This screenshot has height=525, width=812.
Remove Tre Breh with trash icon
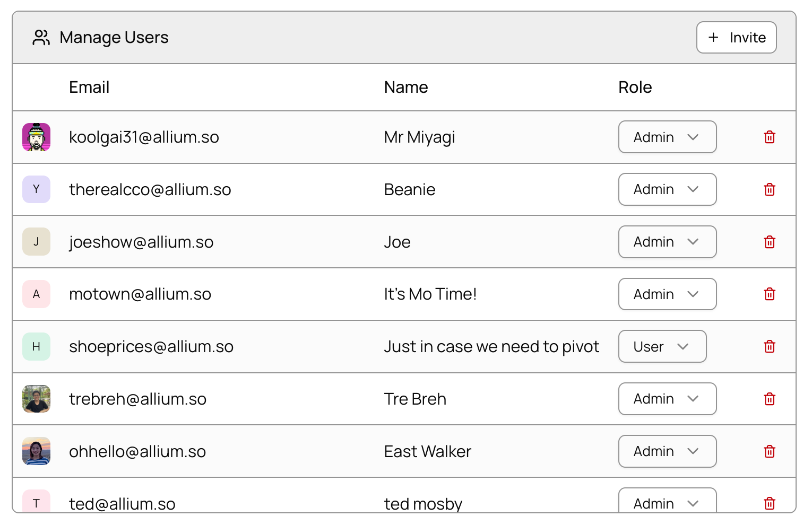tap(769, 399)
